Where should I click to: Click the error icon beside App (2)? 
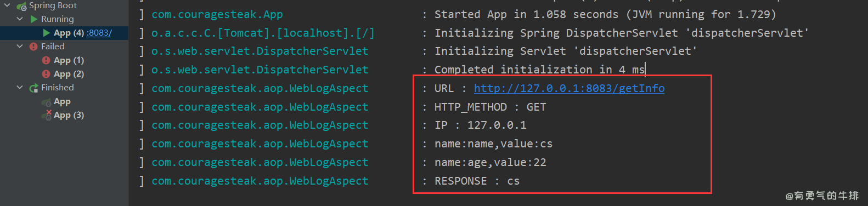coord(47,74)
